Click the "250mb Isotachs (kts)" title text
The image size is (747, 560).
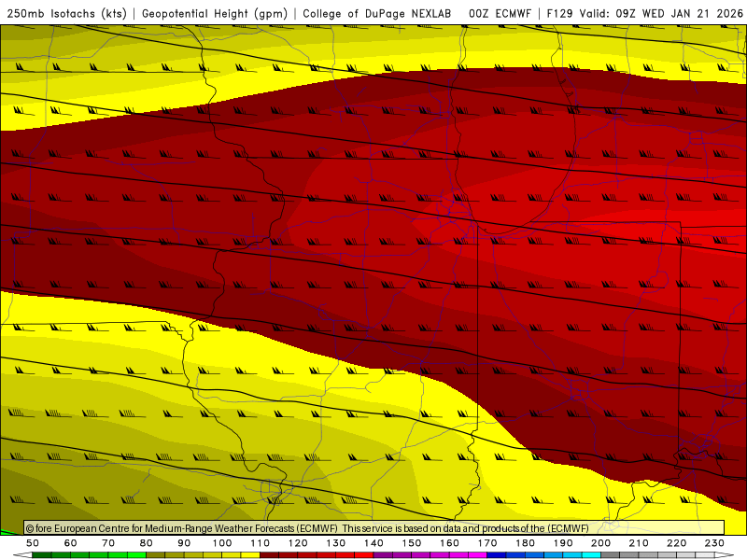coord(66,13)
